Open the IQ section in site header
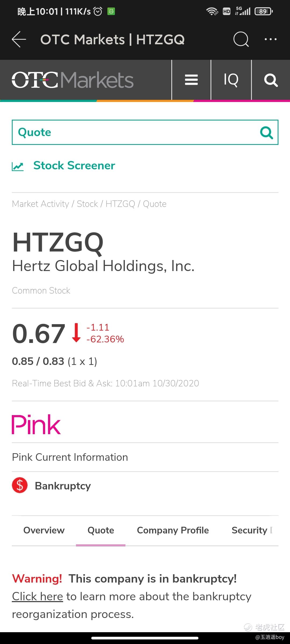 pos(231,80)
